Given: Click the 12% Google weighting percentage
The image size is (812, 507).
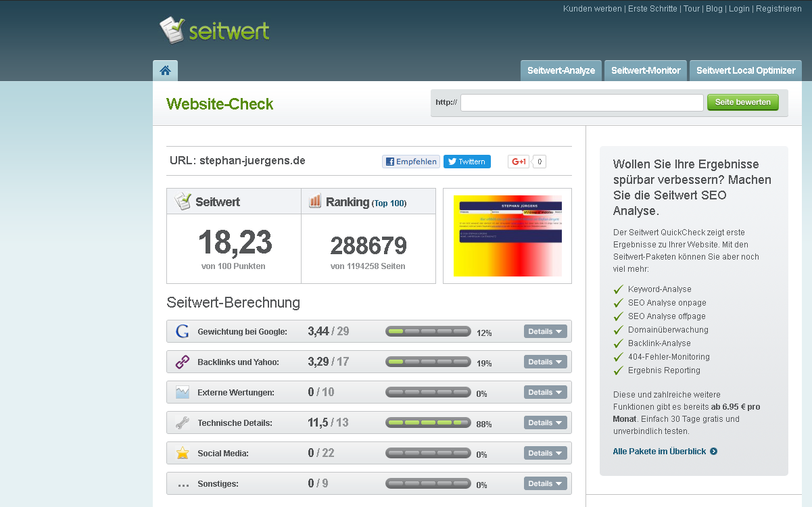Looking at the screenshot, I should [x=484, y=333].
